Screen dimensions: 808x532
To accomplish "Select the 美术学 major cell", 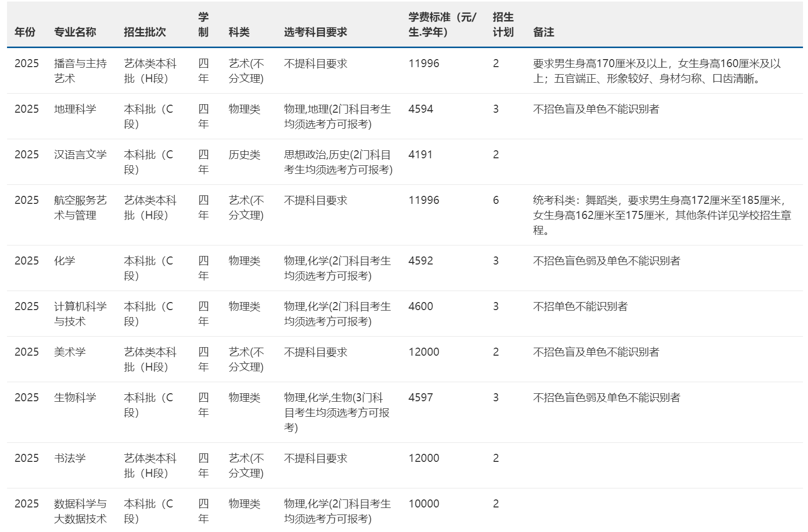I will (x=70, y=352).
